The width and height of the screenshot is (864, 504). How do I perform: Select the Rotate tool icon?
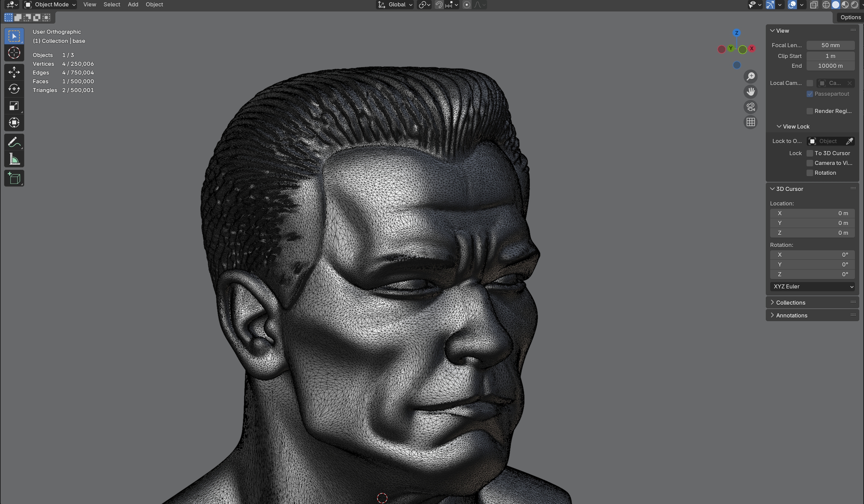coord(14,89)
